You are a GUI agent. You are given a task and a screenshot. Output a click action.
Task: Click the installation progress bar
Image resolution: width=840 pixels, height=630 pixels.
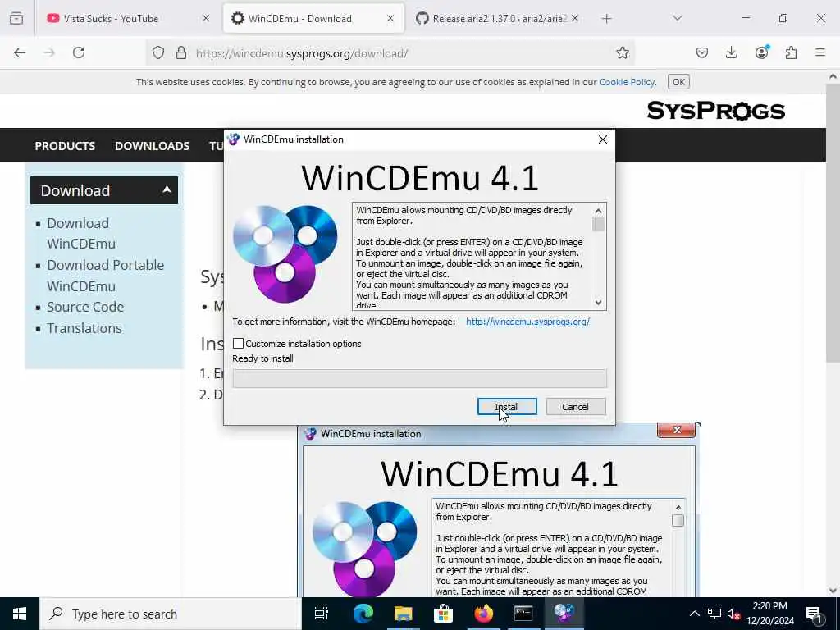click(419, 378)
